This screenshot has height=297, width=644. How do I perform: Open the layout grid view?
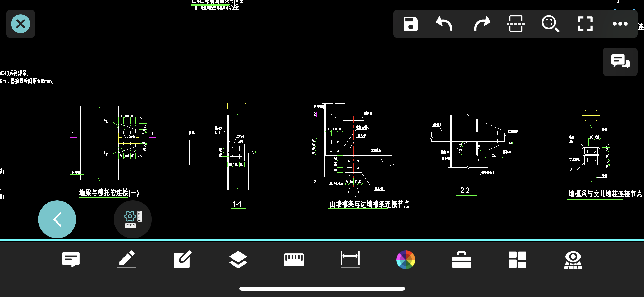(517, 260)
